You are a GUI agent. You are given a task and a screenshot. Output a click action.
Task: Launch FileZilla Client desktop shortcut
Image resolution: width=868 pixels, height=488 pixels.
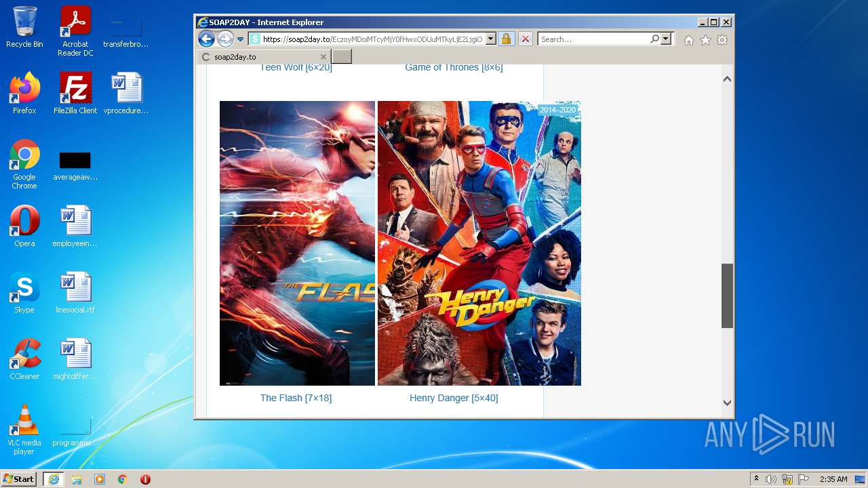(75, 93)
